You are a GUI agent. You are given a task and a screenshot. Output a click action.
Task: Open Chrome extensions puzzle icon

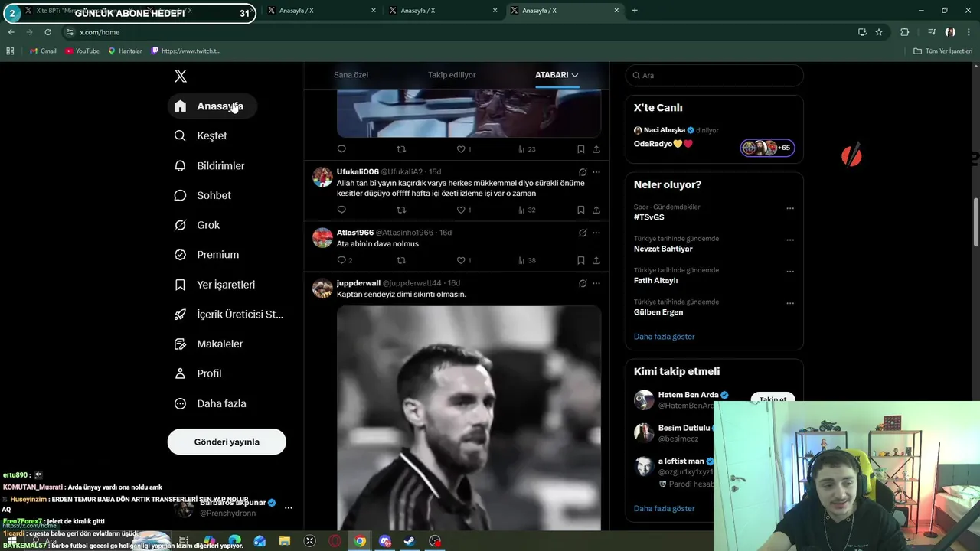point(905,32)
